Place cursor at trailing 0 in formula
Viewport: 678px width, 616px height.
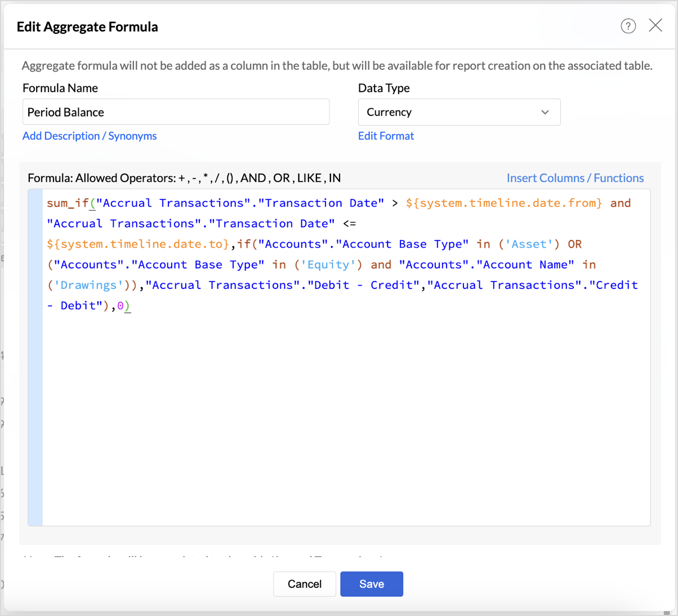121,306
